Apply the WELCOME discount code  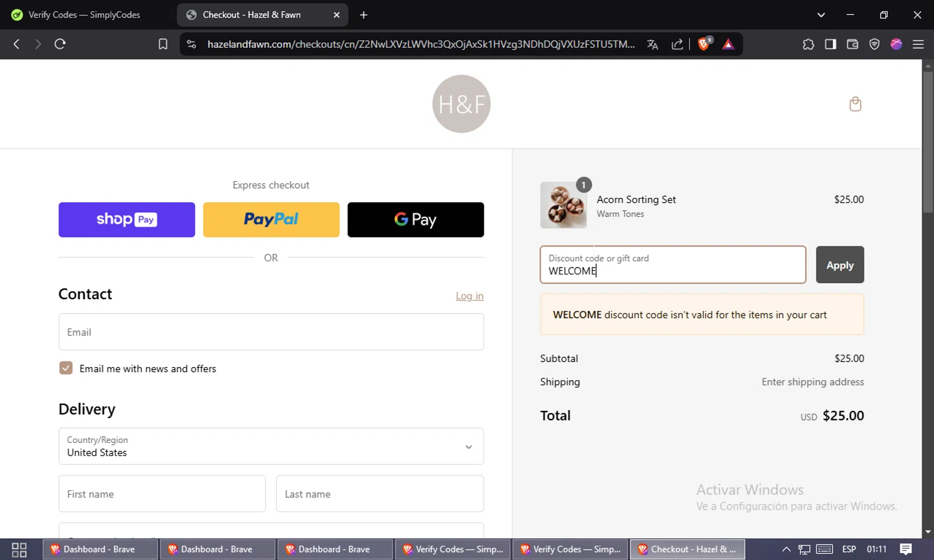pyautogui.click(x=840, y=265)
